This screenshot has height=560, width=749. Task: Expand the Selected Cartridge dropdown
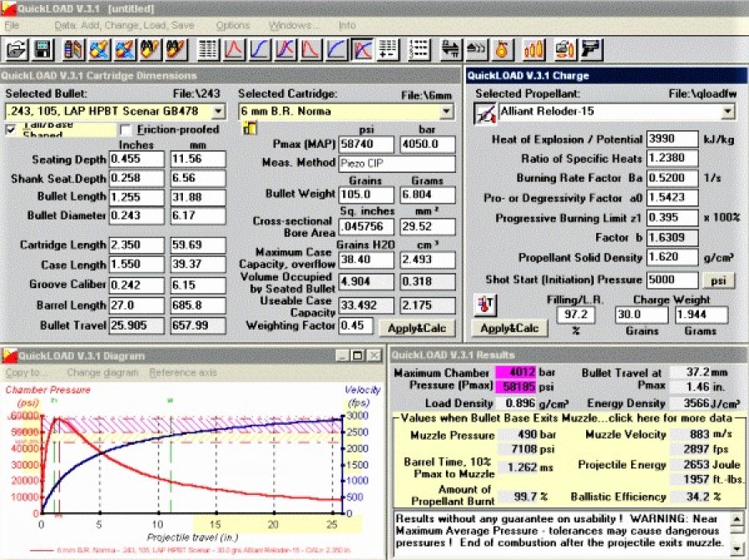(x=447, y=111)
